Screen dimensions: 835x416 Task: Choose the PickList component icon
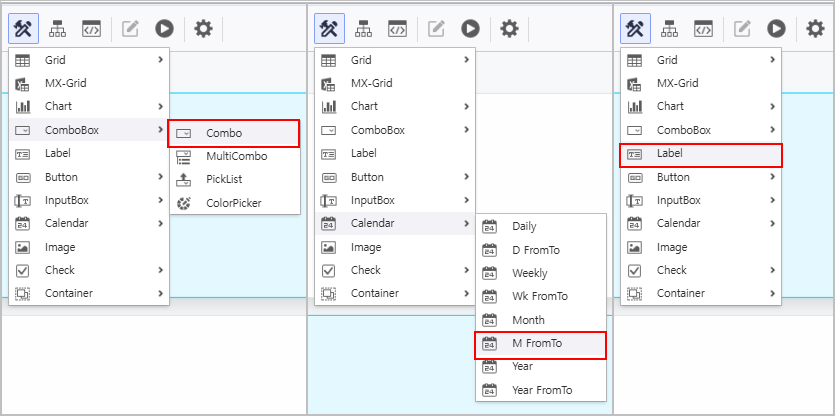pyautogui.click(x=184, y=180)
